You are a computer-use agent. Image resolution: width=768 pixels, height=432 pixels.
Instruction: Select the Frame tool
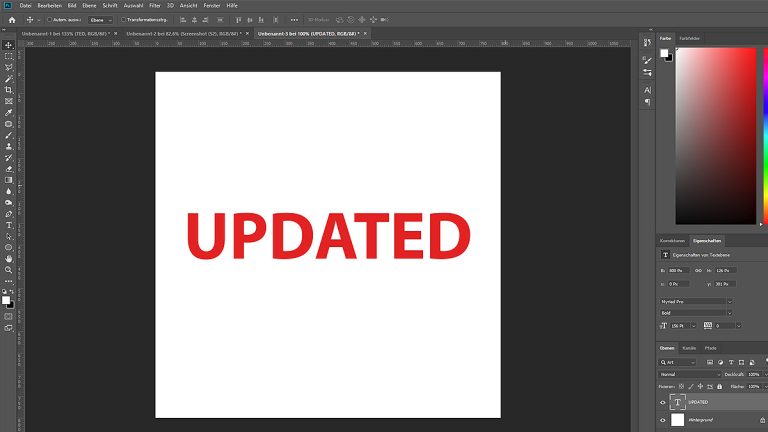(x=8, y=101)
